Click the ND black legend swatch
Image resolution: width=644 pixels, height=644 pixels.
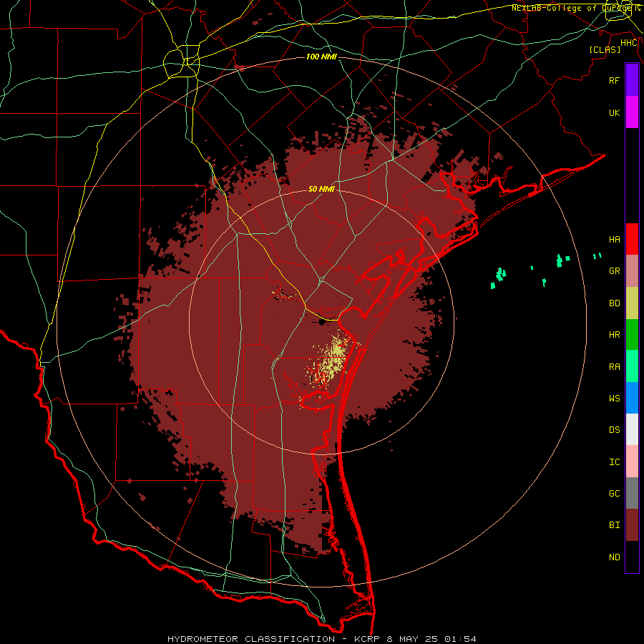point(632,557)
